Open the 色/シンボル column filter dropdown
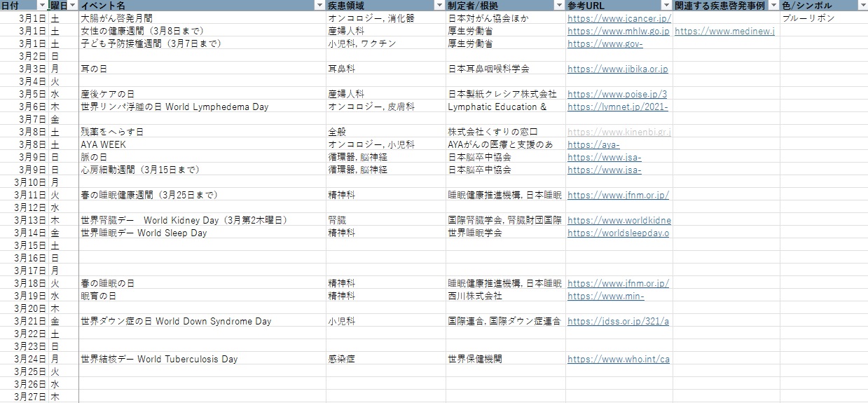The image size is (868, 403). [x=862, y=6]
